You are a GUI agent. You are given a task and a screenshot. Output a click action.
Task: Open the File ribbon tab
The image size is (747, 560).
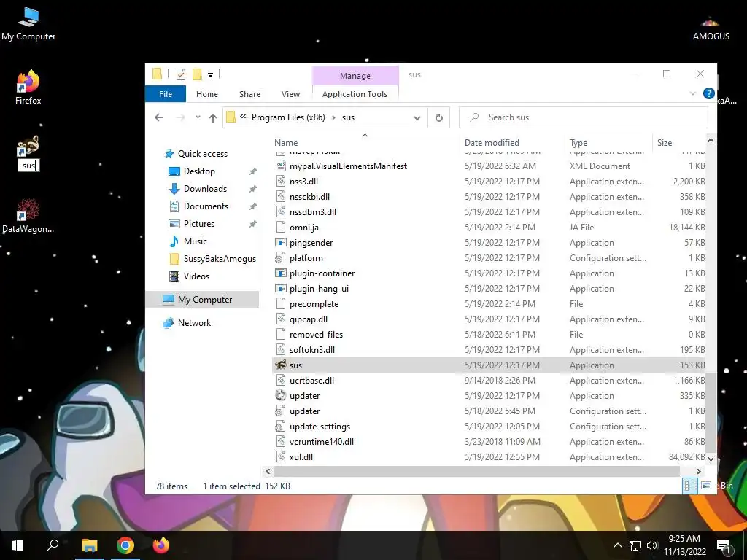166,94
